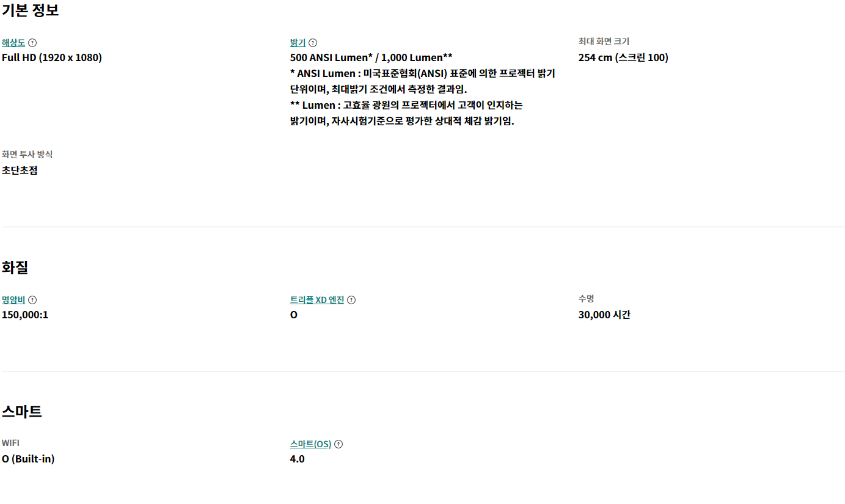
Task: Open the 스마트(OS) link
Action: [310, 444]
